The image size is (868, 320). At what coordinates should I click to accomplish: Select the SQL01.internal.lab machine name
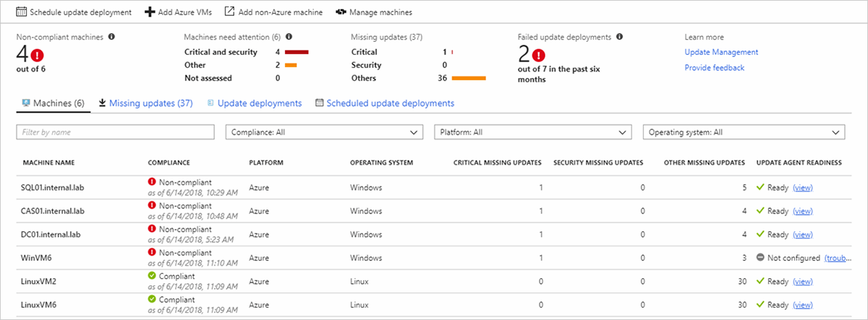pos(53,188)
